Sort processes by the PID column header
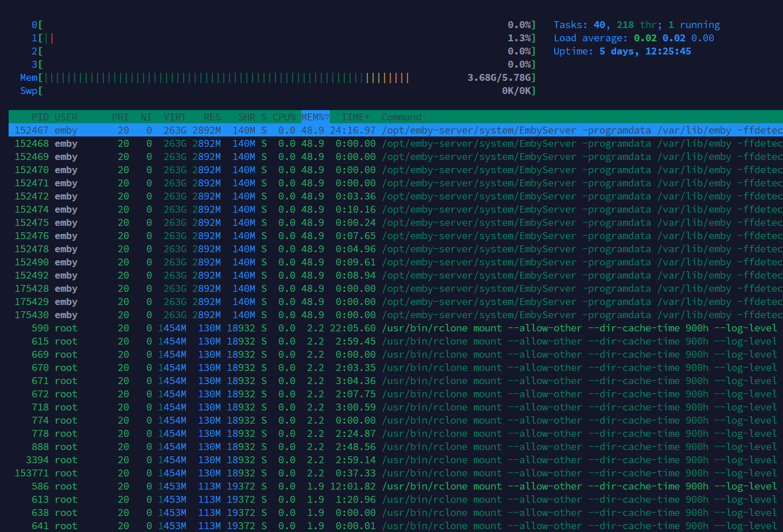Viewport: 783px width, 532px height. point(40,117)
